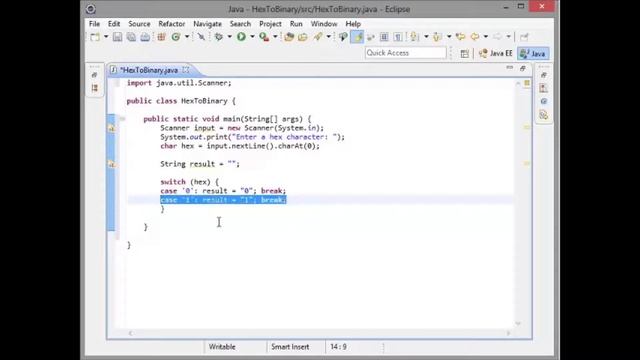Select the HexToBinary.java editor tab

coord(149,70)
